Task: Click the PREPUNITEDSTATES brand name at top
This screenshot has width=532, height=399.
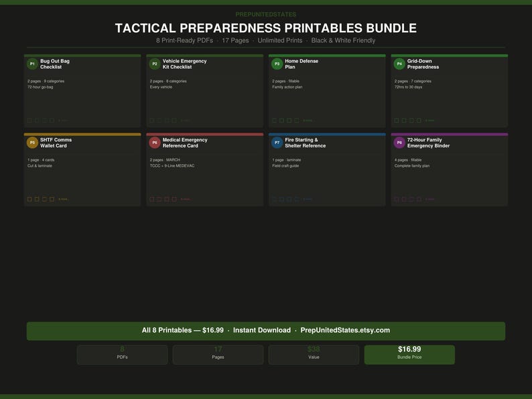Action: click(x=265, y=15)
